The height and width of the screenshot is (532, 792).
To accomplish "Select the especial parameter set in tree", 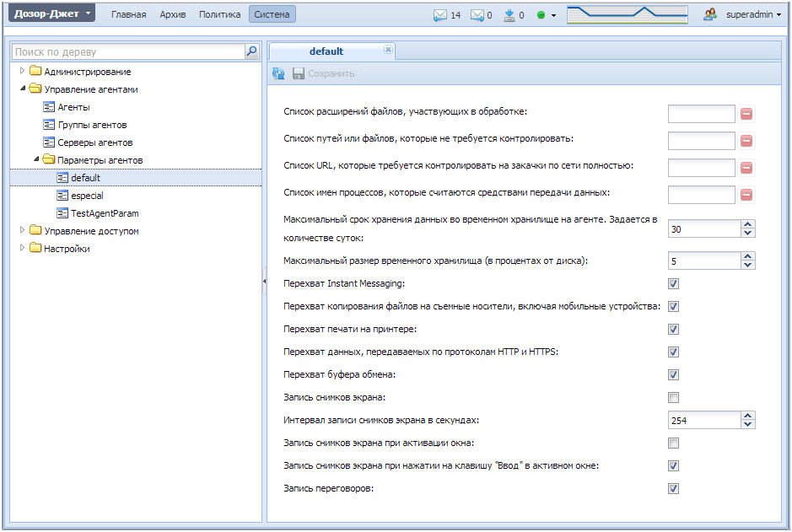I will [87, 196].
